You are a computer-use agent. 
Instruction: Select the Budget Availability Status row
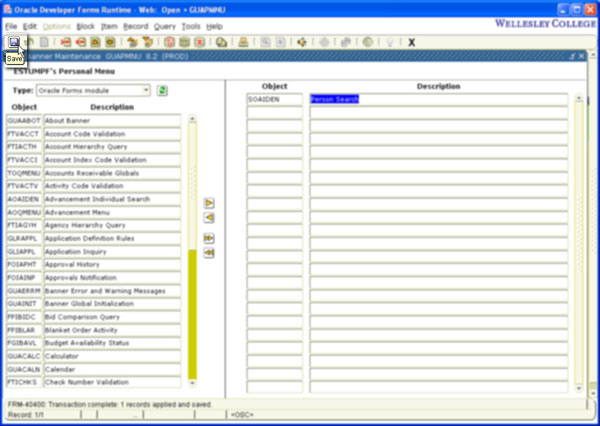click(94, 343)
